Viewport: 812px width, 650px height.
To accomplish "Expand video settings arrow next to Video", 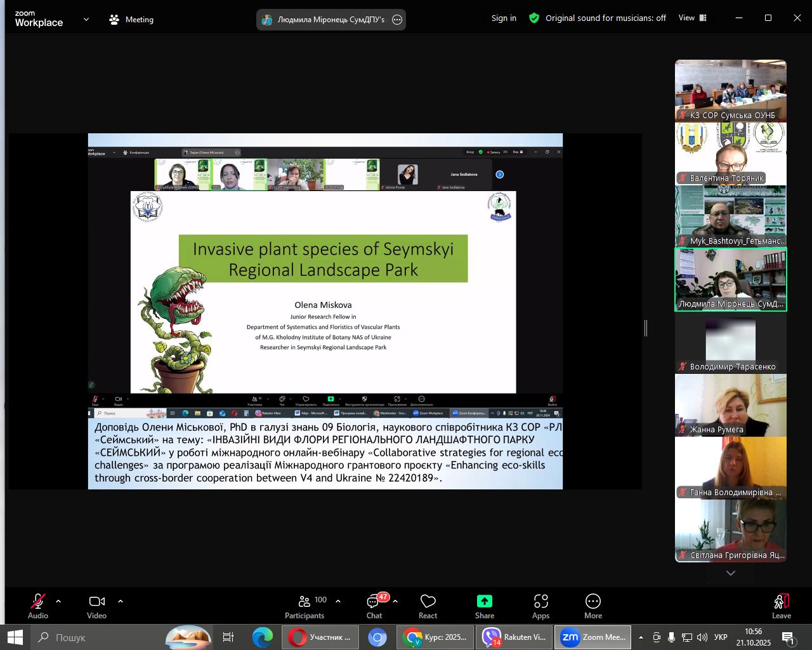I will (x=121, y=601).
